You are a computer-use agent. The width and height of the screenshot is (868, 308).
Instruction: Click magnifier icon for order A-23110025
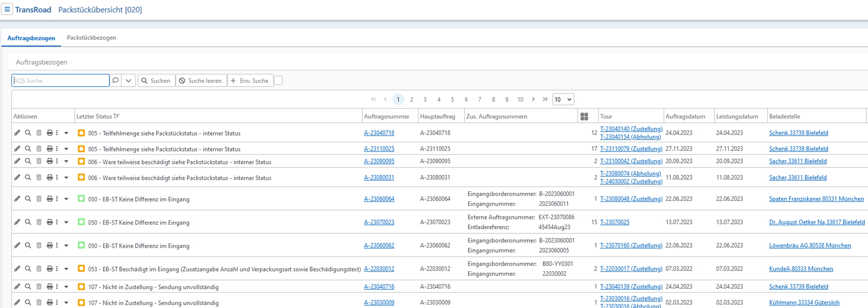coord(28,149)
